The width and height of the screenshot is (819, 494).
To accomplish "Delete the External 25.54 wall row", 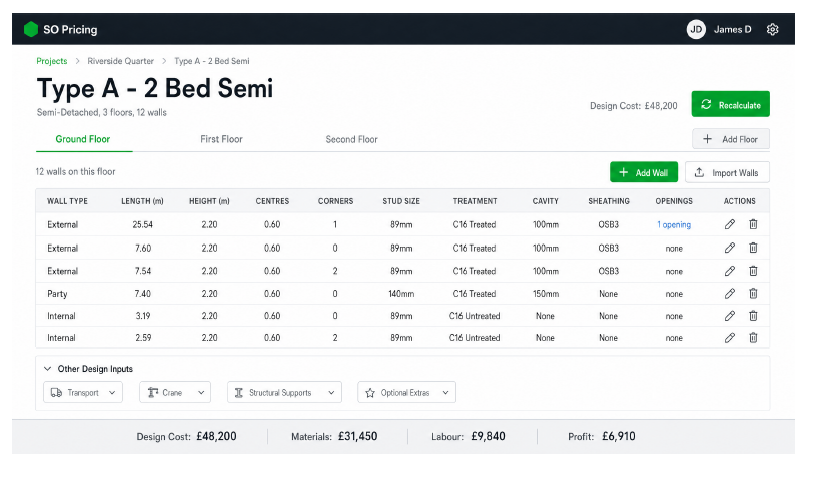I will (753, 224).
